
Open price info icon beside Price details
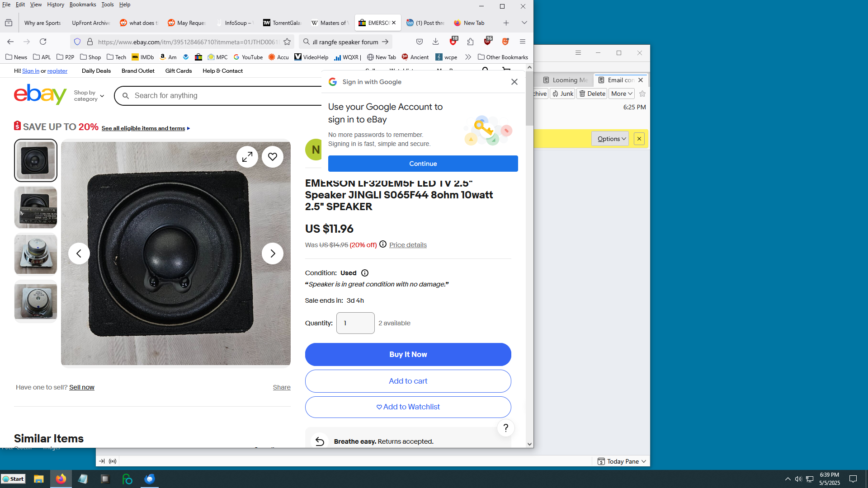pos(383,244)
